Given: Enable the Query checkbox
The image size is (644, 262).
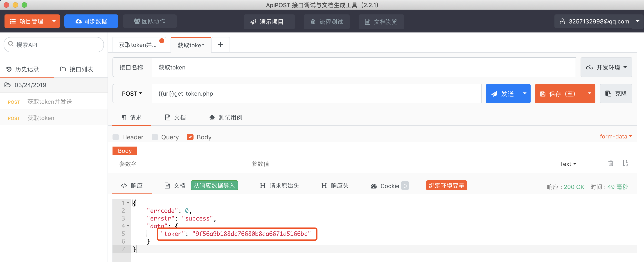Looking at the screenshot, I should (x=155, y=137).
